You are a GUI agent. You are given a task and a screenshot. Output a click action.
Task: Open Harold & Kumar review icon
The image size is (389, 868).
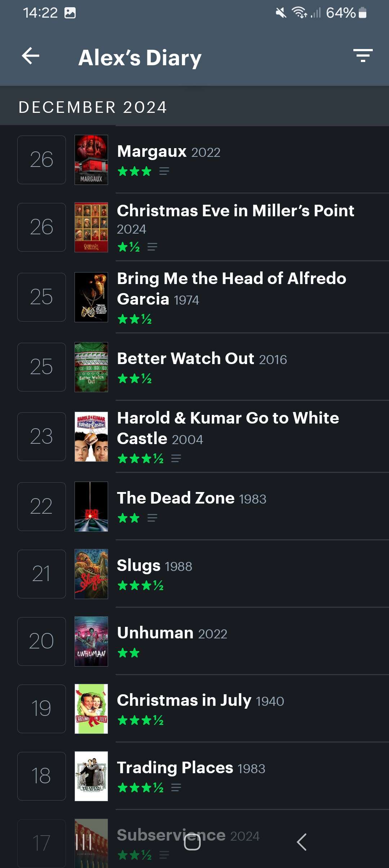pos(176,459)
